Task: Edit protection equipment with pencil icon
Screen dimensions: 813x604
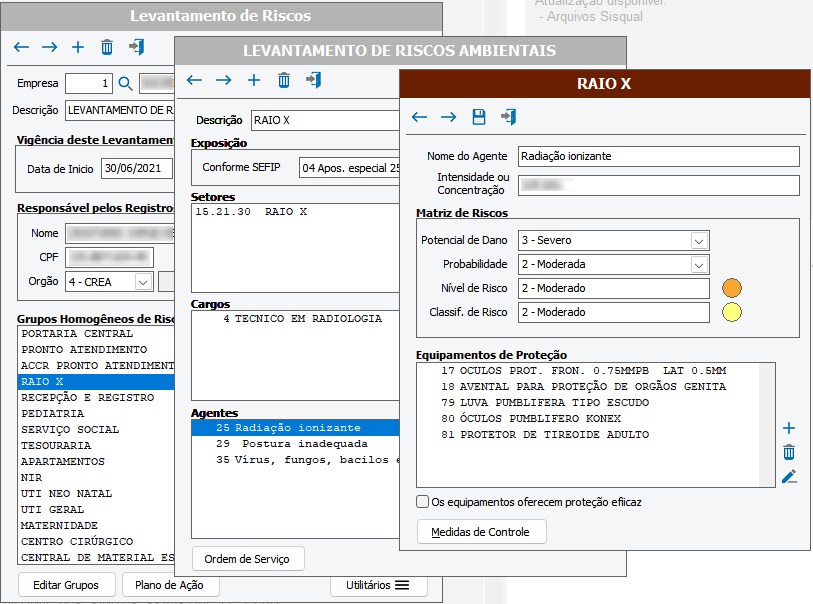Action: click(x=789, y=477)
